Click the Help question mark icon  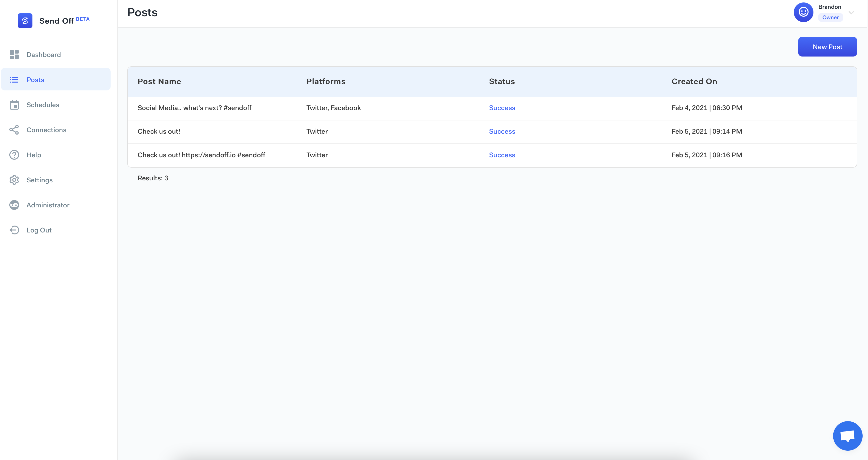pyautogui.click(x=14, y=155)
